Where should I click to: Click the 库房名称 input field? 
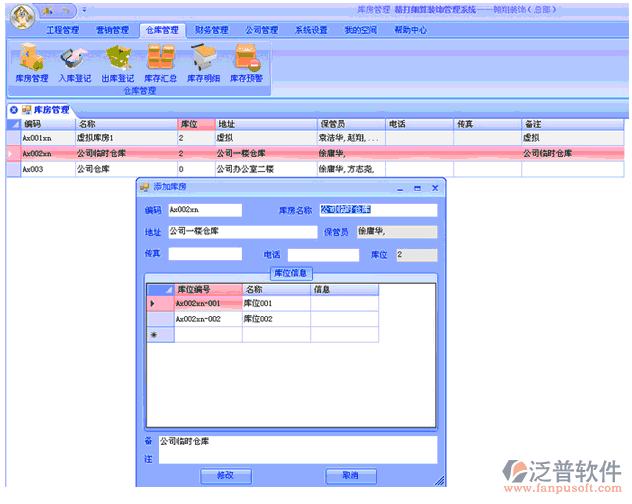tap(378, 210)
